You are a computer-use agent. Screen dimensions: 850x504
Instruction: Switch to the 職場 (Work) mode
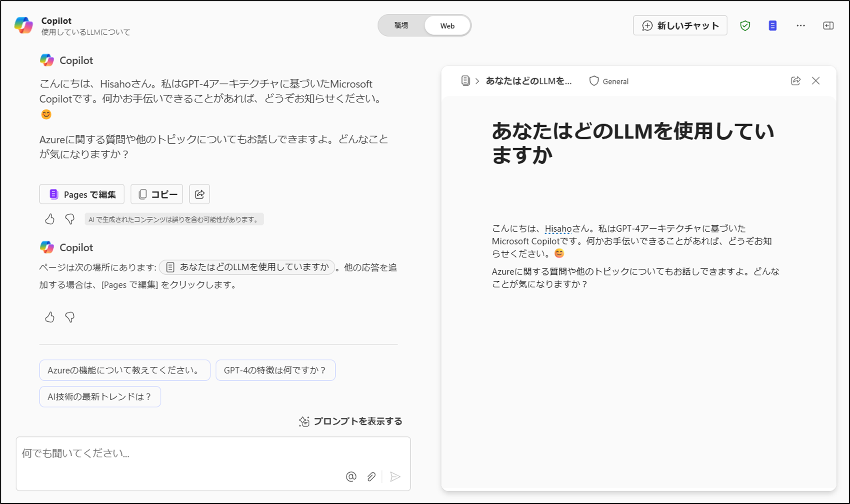coord(401,25)
